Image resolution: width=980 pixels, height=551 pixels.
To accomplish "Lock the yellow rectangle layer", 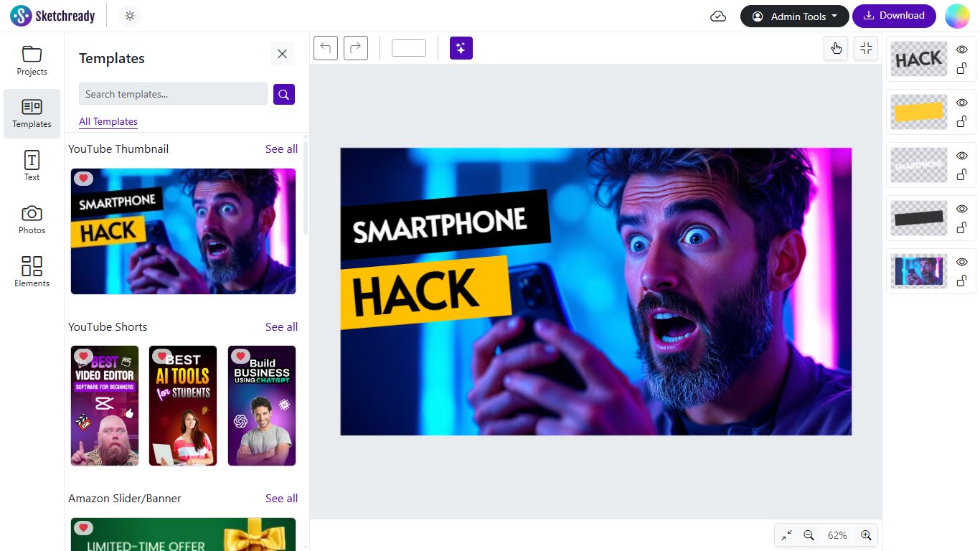I will point(962,121).
